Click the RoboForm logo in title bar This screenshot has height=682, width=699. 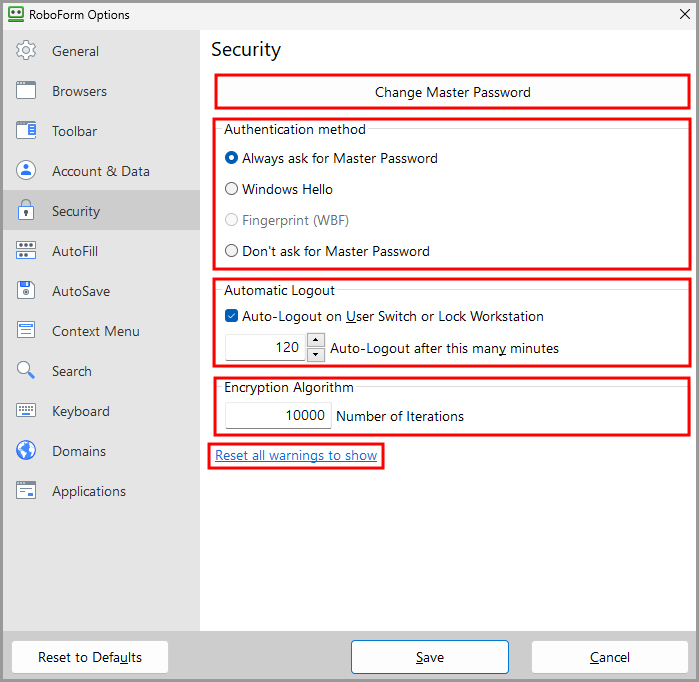point(16,14)
